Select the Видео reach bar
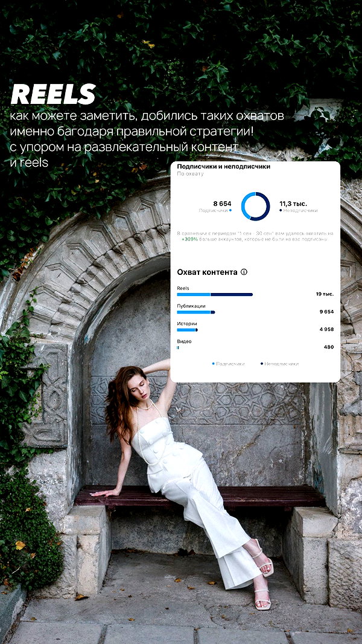 [178, 347]
